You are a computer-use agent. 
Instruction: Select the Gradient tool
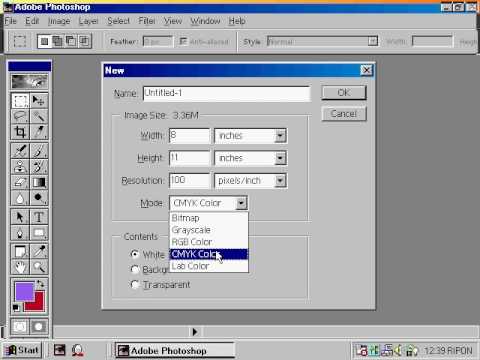[39, 182]
